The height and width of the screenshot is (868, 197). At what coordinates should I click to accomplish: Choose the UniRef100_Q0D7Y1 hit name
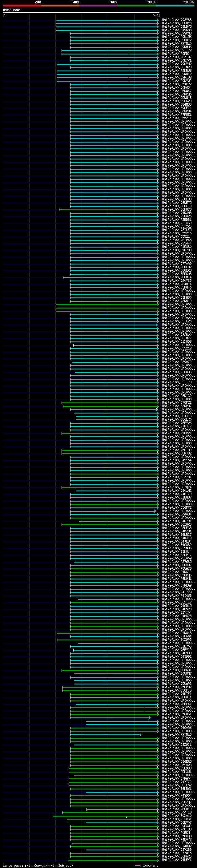point(177,61)
